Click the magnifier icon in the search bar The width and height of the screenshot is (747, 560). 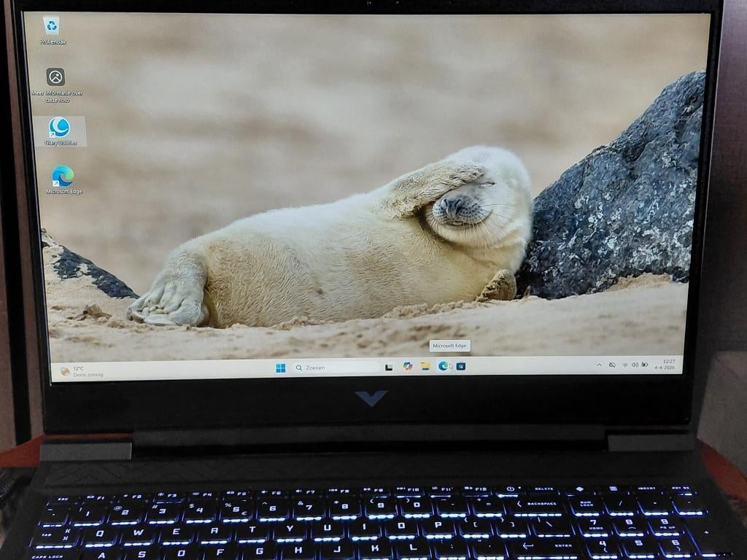click(x=298, y=367)
